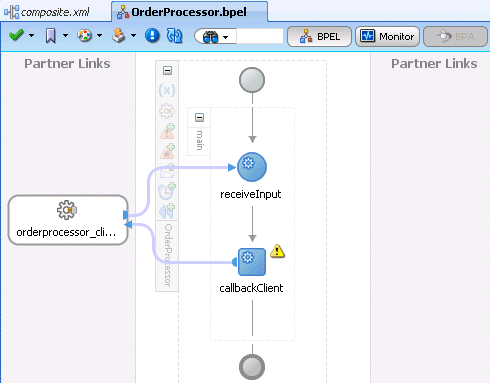490x383 pixels.
Task: Click the yellow warning icon by callbackClient
Action: tap(277, 251)
